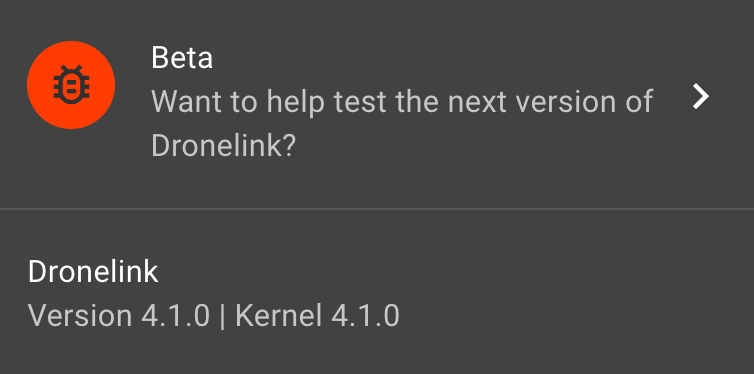Select the Beta title text
754x374 pixels.
tap(182, 58)
